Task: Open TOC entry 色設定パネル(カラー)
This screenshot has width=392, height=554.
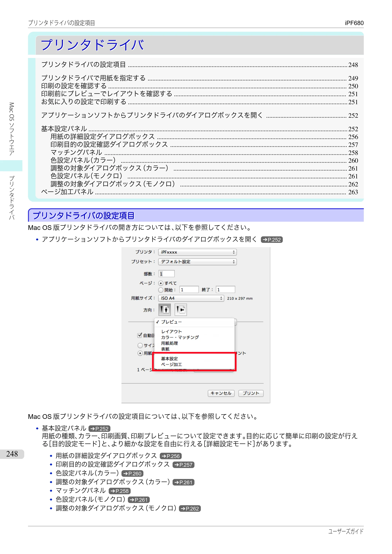Action: [204, 160]
